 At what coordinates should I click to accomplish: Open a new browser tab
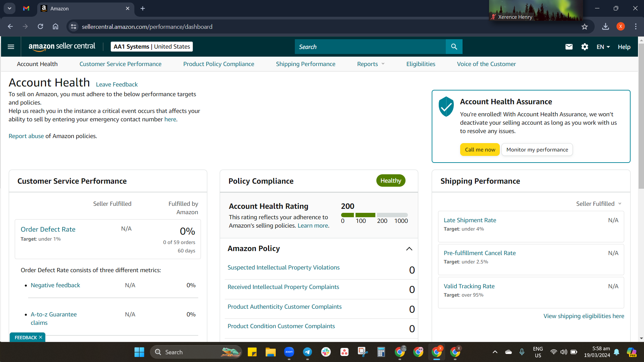[143, 8]
